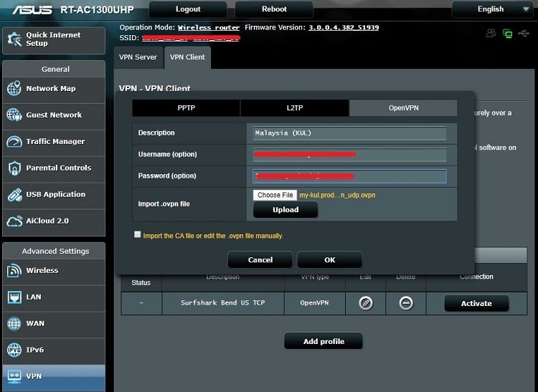The image size is (538, 392).
Task: Click the Quick Internet Setup label
Action: coord(53,39)
